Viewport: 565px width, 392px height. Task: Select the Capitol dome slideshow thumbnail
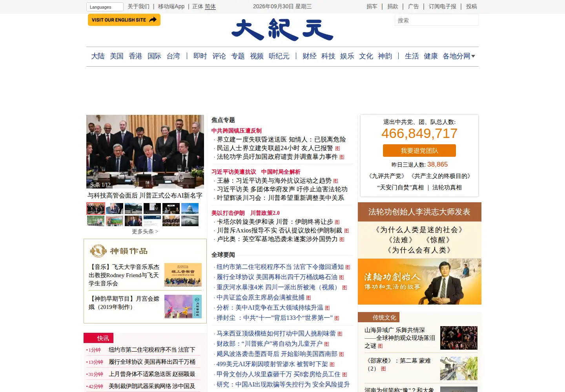point(190,209)
